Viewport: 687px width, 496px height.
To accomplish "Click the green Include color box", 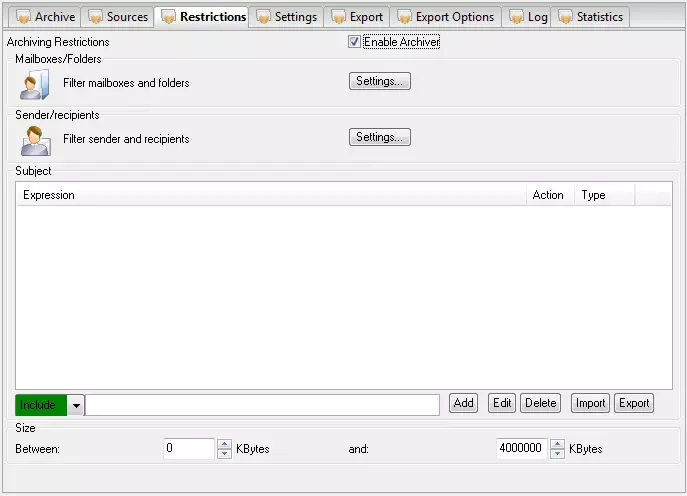I will [41, 405].
